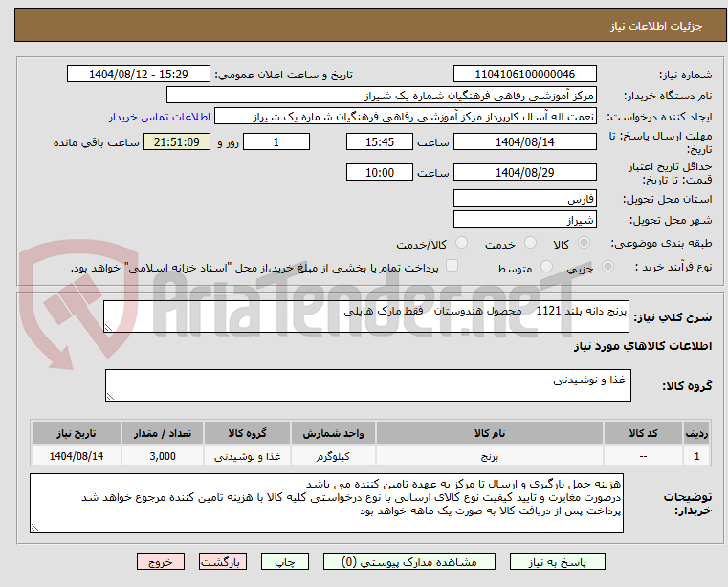
Task: Click the خروج exit button
Action: point(160,561)
